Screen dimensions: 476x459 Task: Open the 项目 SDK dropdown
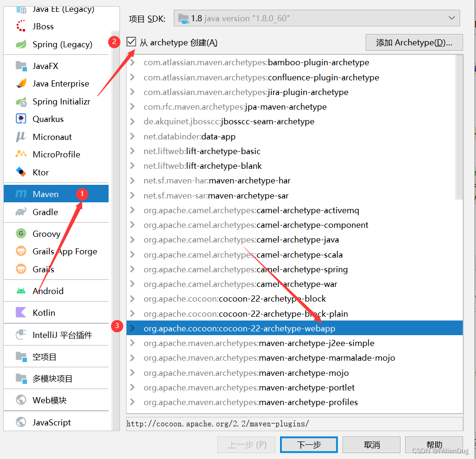316,18
